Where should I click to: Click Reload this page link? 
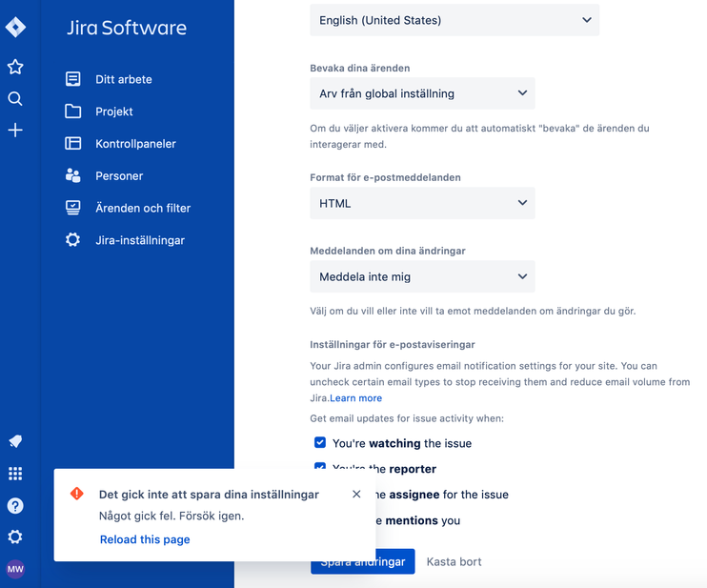pyautogui.click(x=145, y=539)
